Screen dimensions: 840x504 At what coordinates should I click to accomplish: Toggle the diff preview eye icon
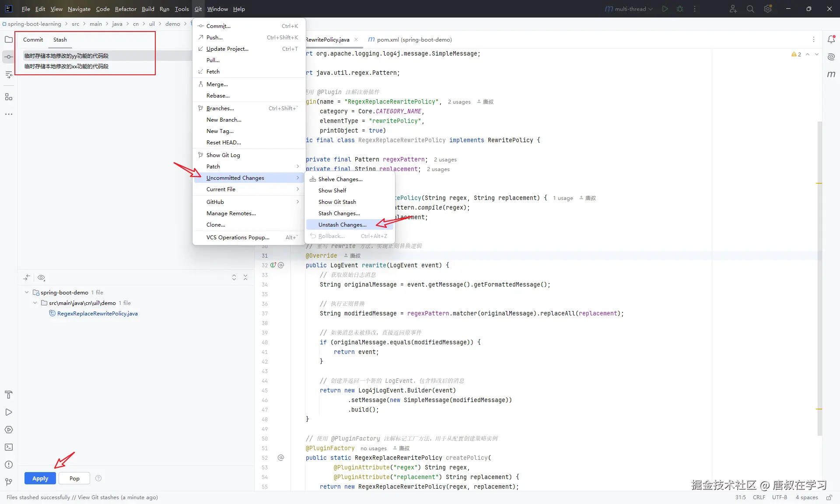(42, 278)
